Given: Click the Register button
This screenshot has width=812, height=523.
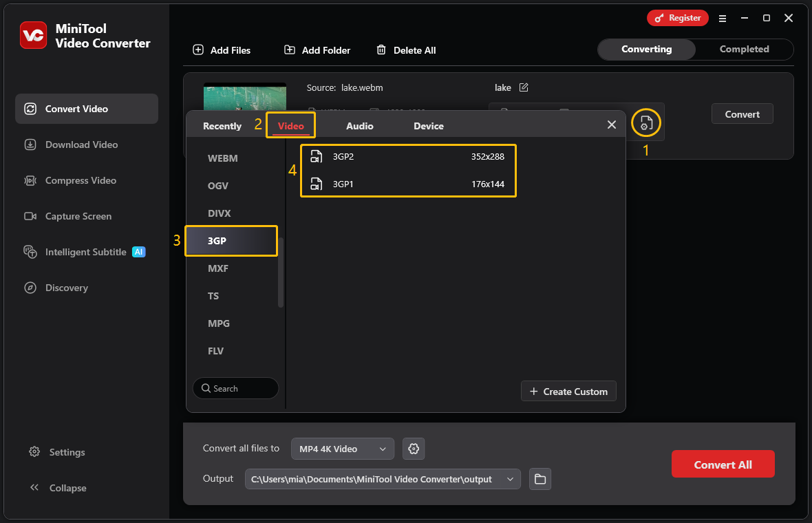Looking at the screenshot, I should 677,18.
